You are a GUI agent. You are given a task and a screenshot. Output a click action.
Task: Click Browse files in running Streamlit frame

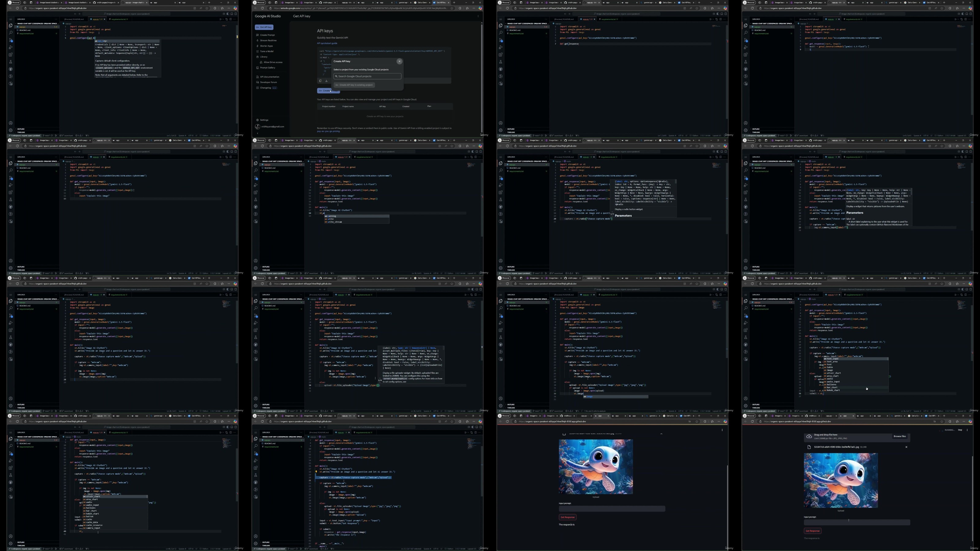click(899, 437)
